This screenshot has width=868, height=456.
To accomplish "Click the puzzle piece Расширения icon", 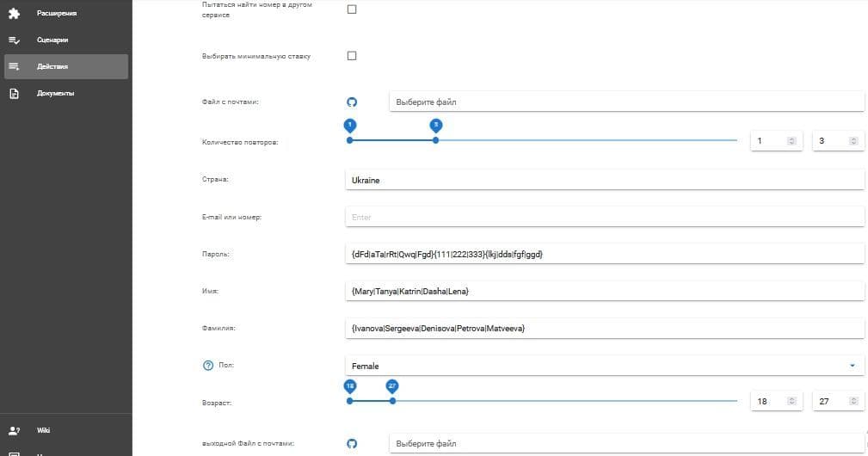I will 14,13.
